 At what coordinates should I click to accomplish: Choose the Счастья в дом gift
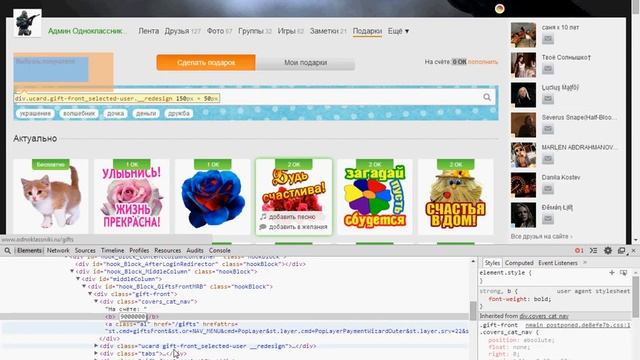(456, 197)
